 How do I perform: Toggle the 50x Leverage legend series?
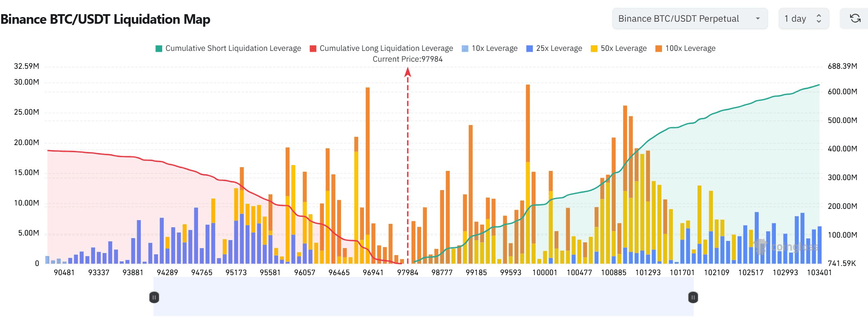619,48
